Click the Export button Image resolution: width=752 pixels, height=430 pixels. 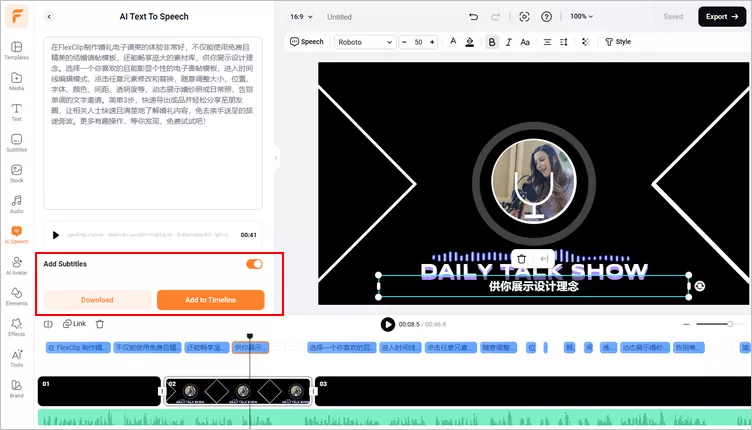pos(722,17)
